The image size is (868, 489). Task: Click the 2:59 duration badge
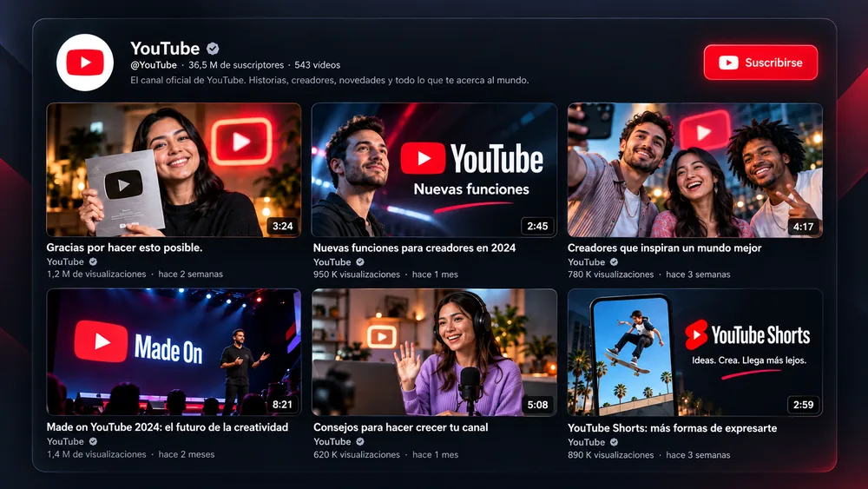click(x=803, y=405)
